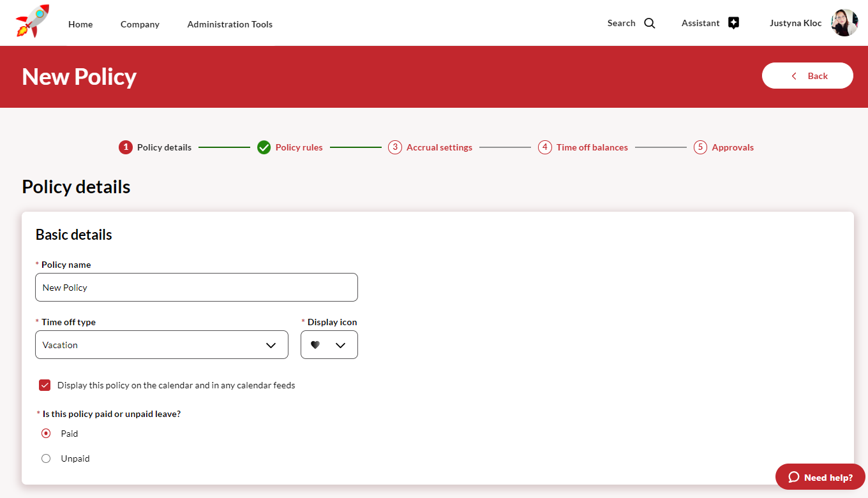
Task: Open the Company menu
Action: click(140, 24)
